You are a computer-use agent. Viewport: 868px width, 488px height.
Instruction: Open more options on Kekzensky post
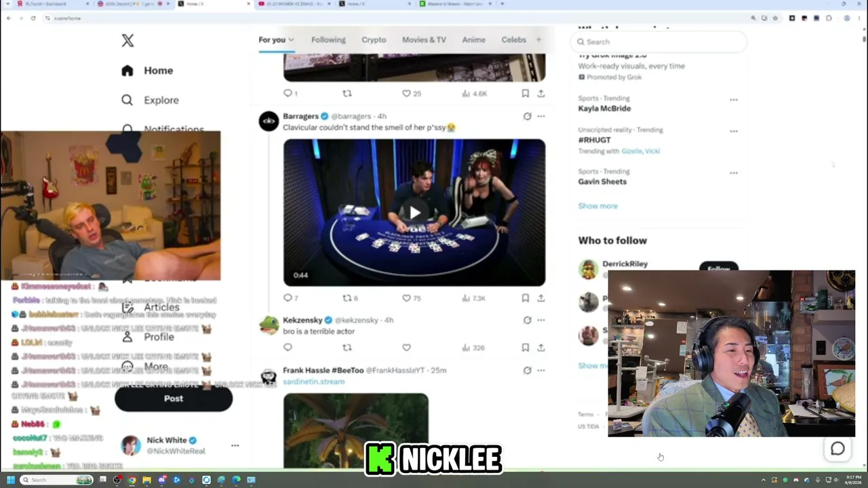tap(541, 320)
